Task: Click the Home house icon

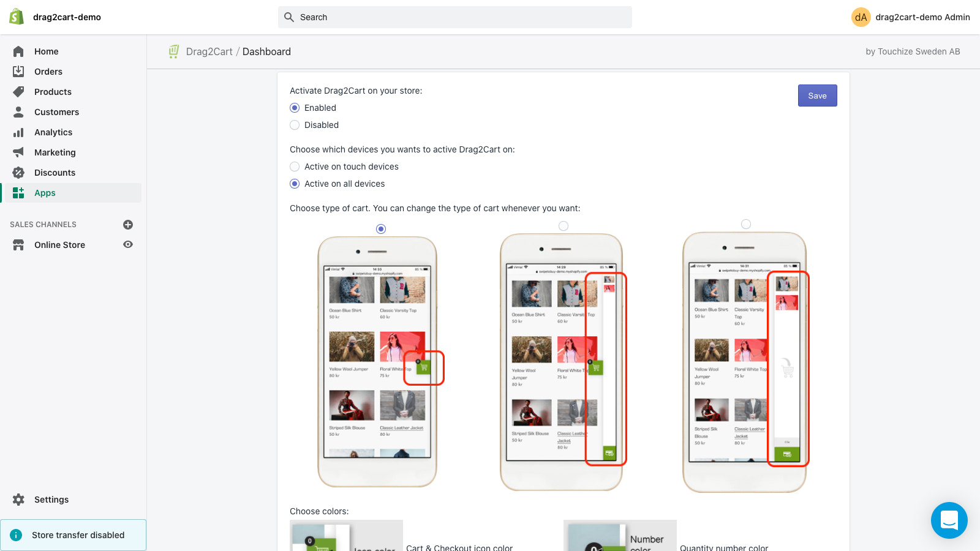Action: (x=18, y=51)
